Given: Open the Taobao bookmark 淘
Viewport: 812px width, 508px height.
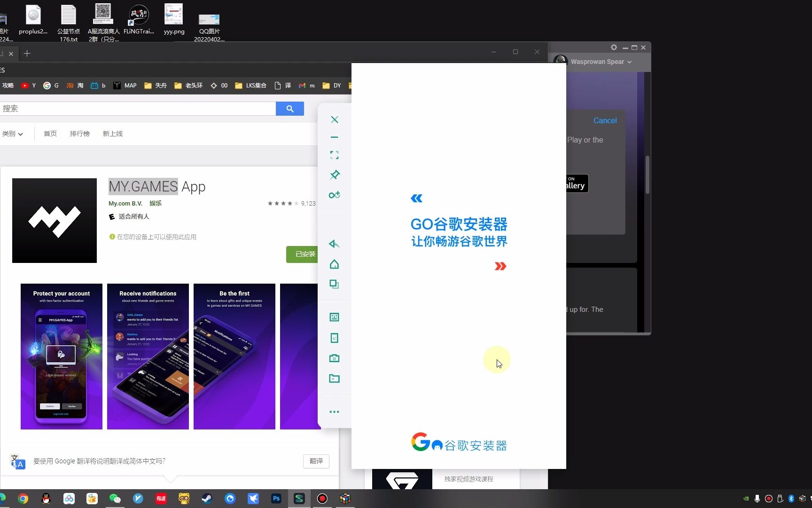Looking at the screenshot, I should pyautogui.click(x=75, y=86).
